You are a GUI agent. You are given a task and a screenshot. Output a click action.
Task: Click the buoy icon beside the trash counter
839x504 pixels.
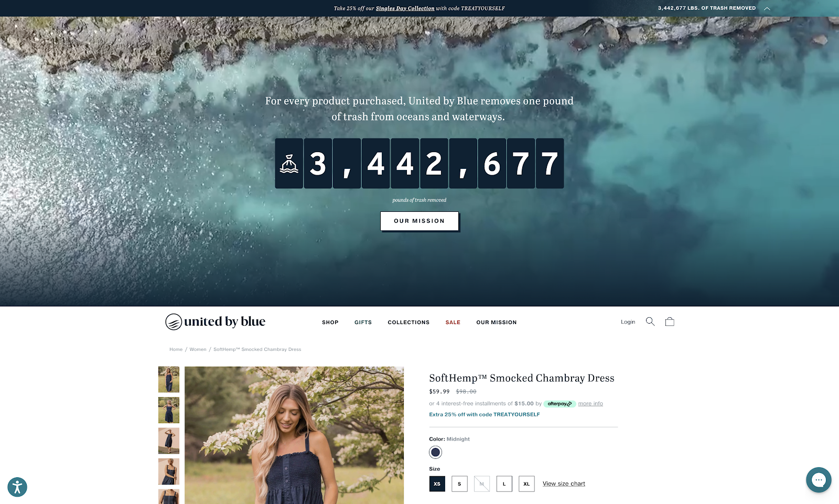[x=290, y=163]
